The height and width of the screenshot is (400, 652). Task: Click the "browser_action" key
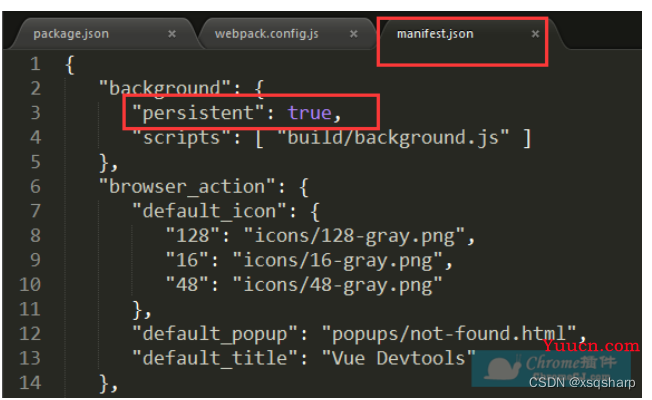(187, 186)
